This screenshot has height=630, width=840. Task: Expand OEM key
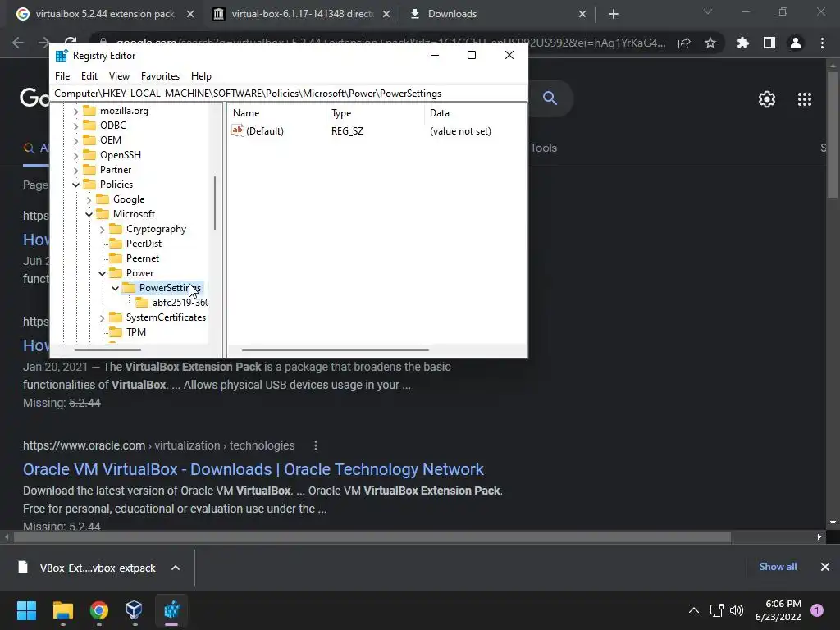pos(75,140)
